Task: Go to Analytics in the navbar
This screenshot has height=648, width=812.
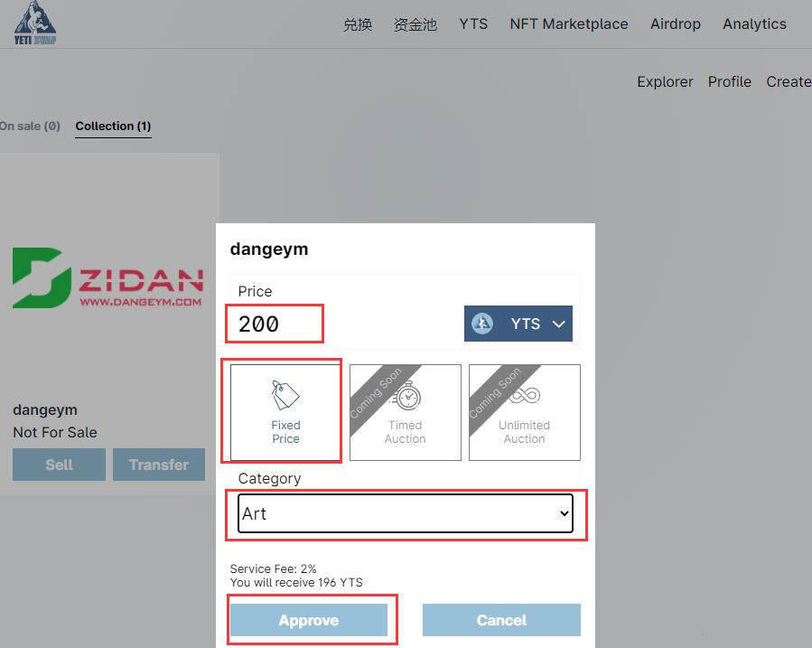Action: pyautogui.click(x=754, y=23)
